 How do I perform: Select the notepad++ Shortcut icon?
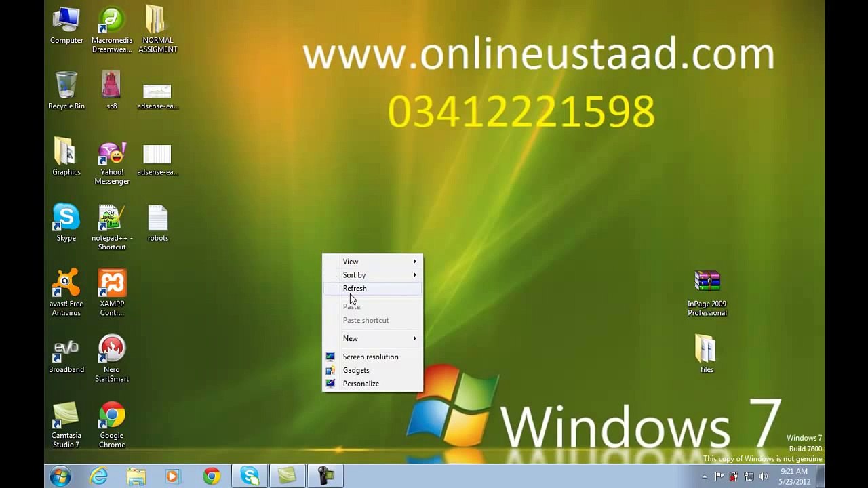pos(112,228)
